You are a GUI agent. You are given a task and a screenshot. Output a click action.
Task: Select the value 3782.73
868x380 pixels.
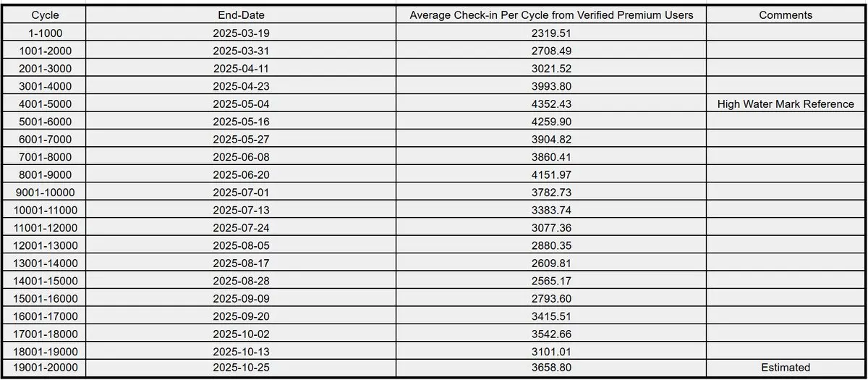click(x=551, y=192)
